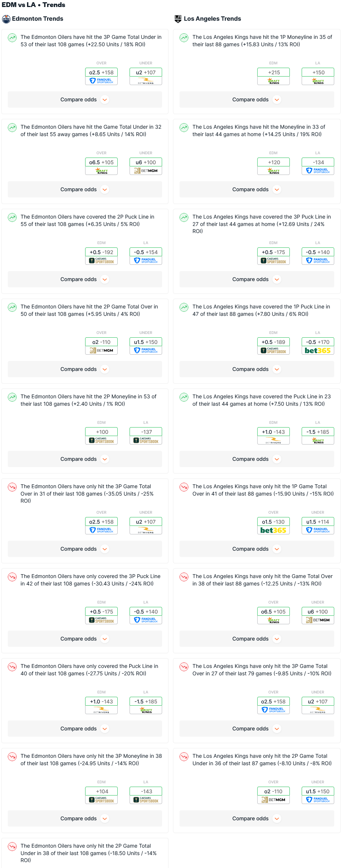Expand Compare odds for Oilers 3P Game Total Under

[x=85, y=100]
